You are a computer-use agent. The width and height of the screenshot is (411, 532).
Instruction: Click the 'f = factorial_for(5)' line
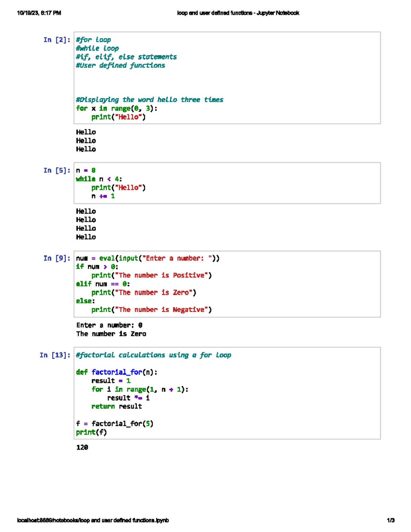click(x=115, y=423)
